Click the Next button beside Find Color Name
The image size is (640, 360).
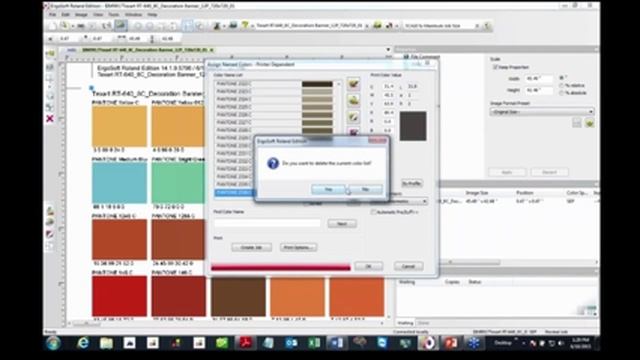[x=342, y=224]
